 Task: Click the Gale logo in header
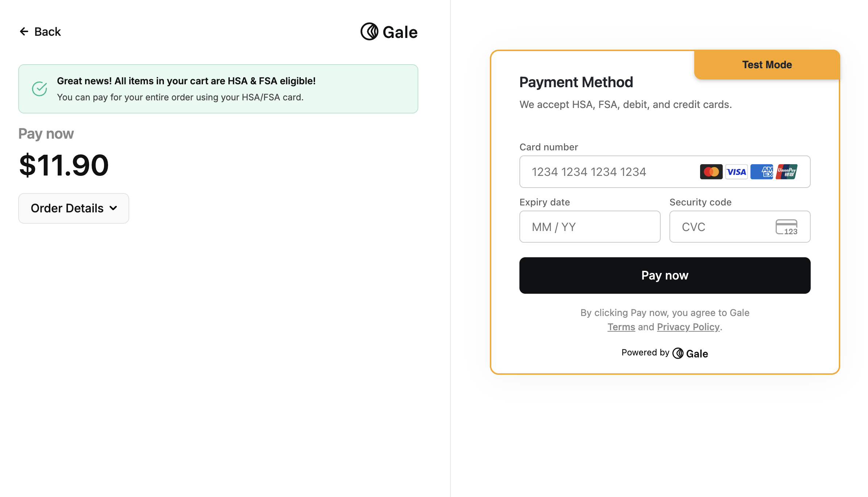389,32
